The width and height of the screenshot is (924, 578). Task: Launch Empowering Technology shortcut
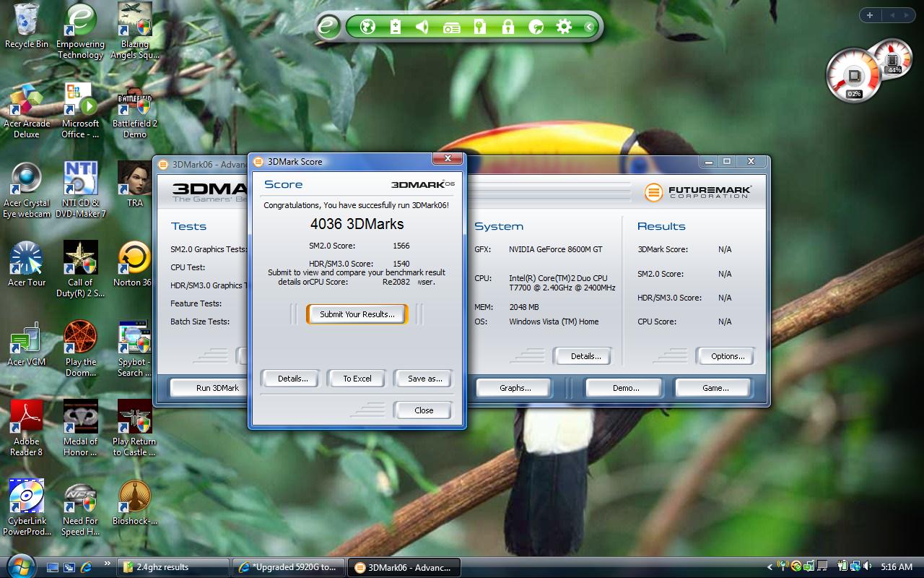[x=80, y=30]
